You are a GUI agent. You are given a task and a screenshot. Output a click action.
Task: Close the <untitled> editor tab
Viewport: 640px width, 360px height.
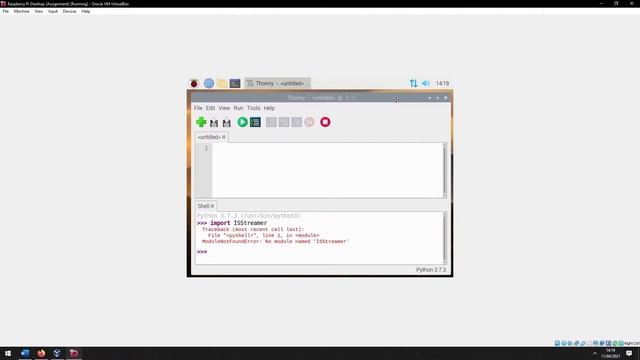pos(224,137)
